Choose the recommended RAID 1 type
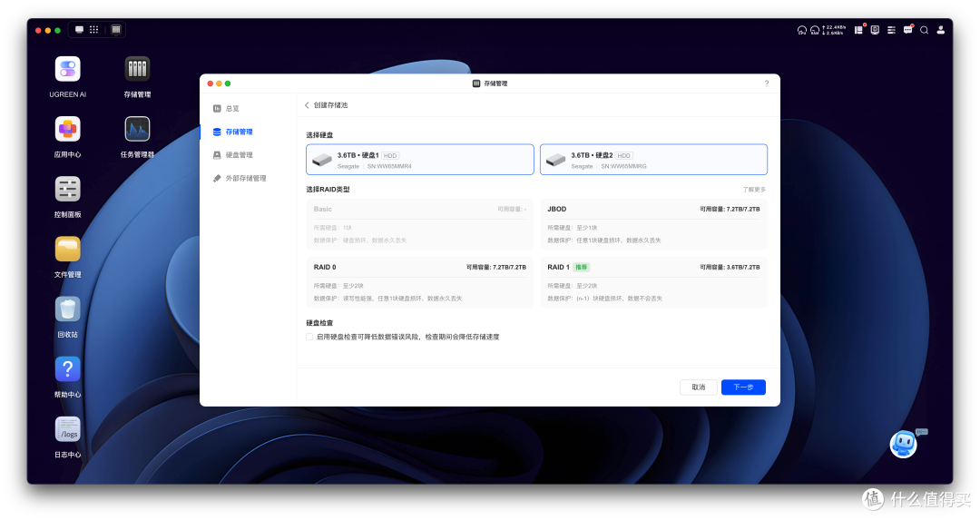980x520 pixels. 653,282
